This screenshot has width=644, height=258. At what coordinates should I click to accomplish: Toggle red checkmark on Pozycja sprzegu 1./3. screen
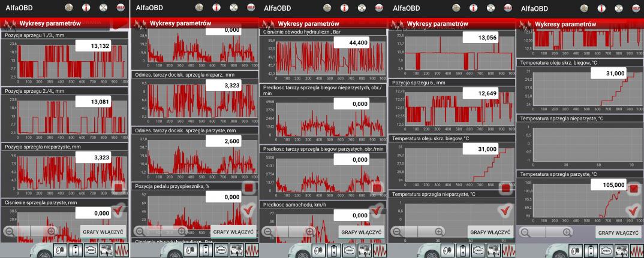(x=118, y=211)
